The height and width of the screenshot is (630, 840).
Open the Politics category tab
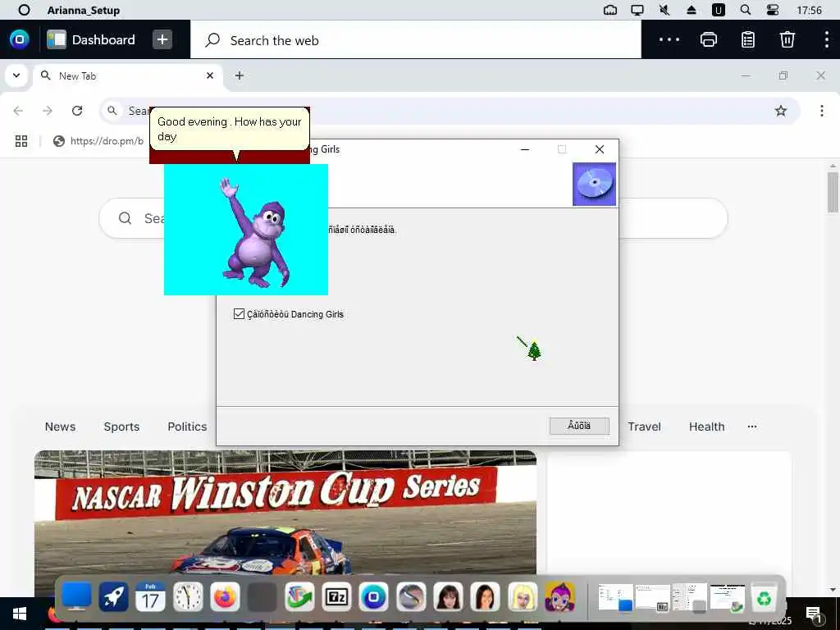coord(187,427)
